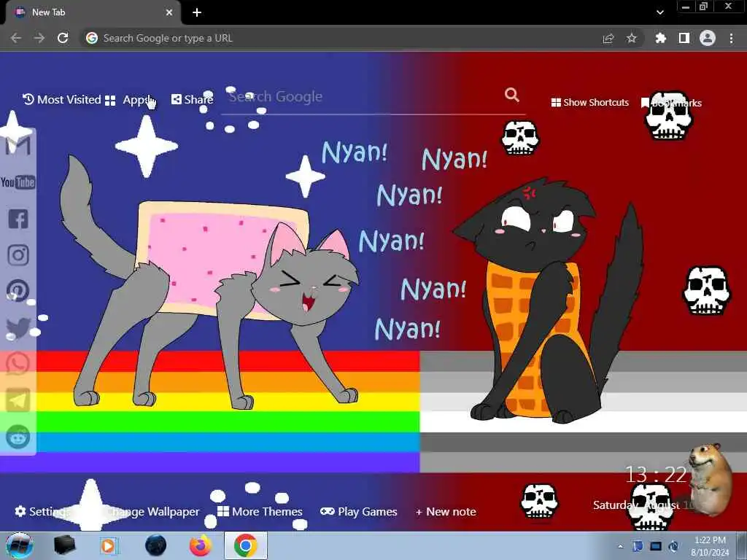Screen dimensions: 747x560
Task: Go forward using the browser forward arrow
Action: coord(39,38)
